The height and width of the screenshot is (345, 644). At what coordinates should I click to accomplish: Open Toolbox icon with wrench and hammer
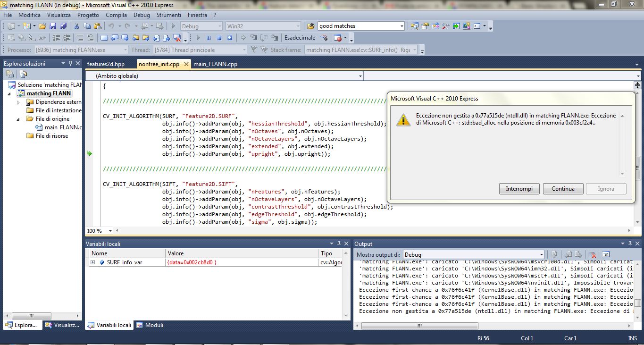(445, 26)
